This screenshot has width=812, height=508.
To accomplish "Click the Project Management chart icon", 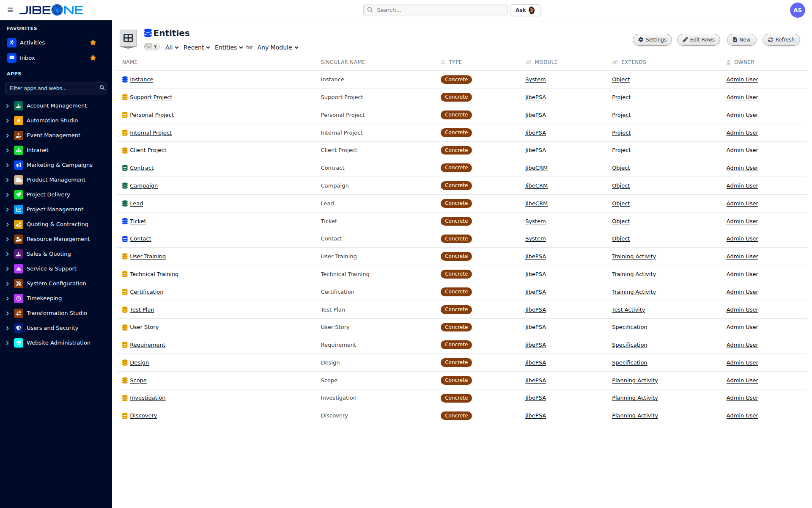I will click(x=19, y=210).
